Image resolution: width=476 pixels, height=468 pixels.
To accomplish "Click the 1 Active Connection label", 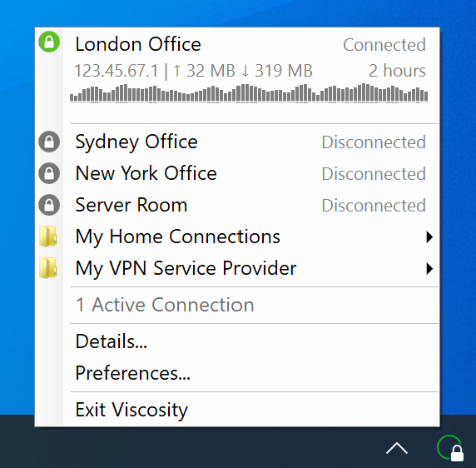I will [x=165, y=305].
